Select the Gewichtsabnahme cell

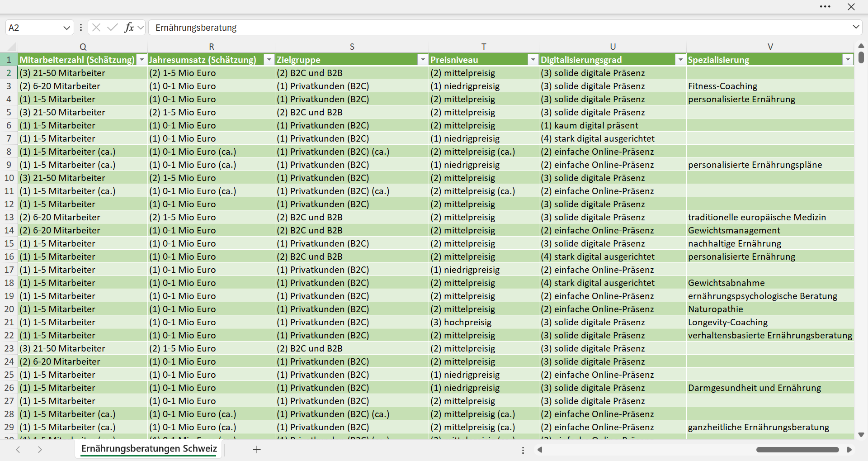pyautogui.click(x=770, y=283)
